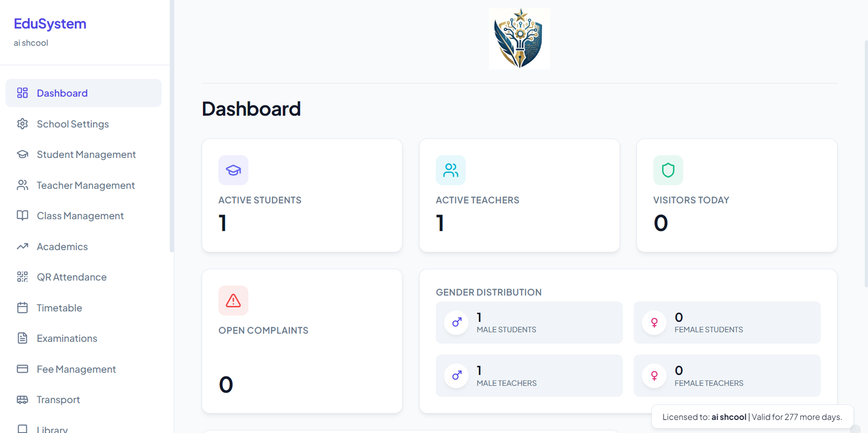The height and width of the screenshot is (433, 868).
Task: Click the Dashboard grid icon in sidebar
Action: (x=22, y=93)
